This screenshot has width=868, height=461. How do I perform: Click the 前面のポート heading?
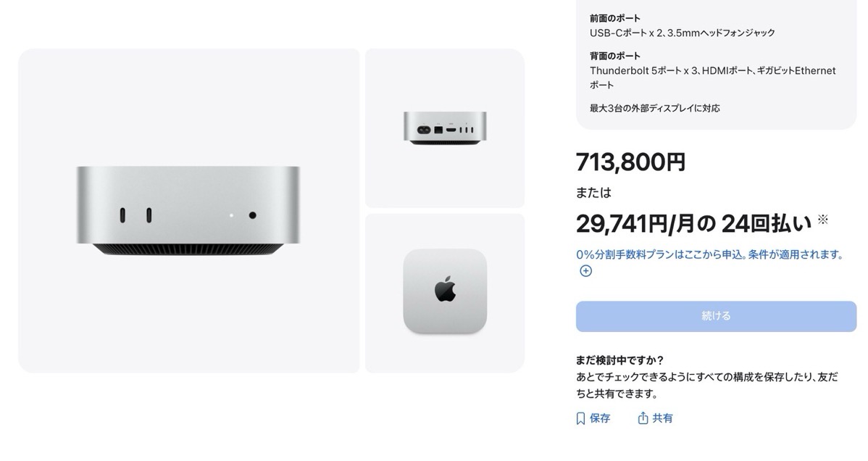click(615, 18)
